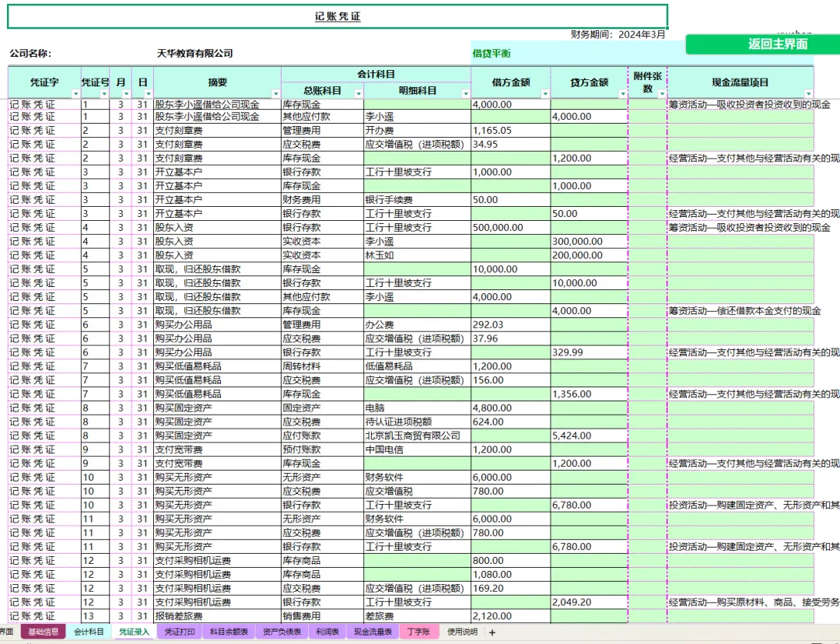Screen dimensions: 840x644
Task: Click the 摘要 column header
Action: pyautogui.click(x=217, y=82)
